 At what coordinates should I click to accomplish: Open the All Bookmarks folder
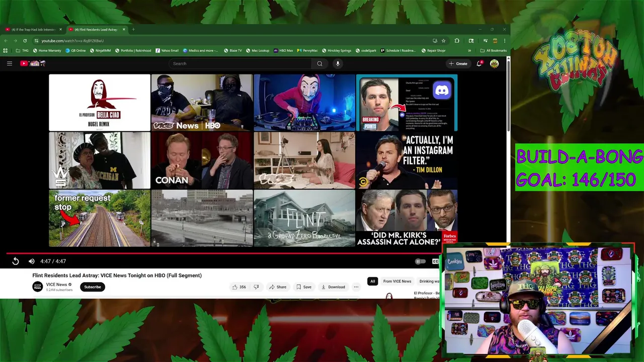pos(493,50)
